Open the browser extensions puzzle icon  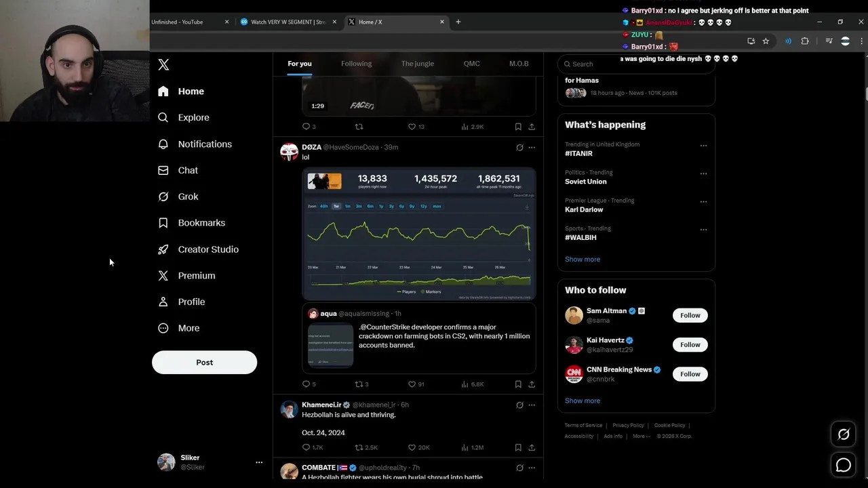pos(805,41)
